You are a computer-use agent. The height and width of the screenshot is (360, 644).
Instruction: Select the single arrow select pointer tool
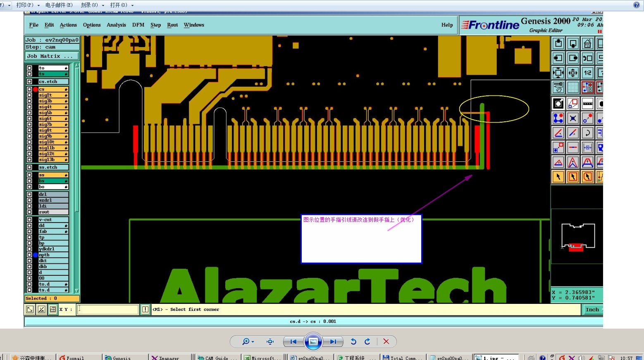click(558, 177)
